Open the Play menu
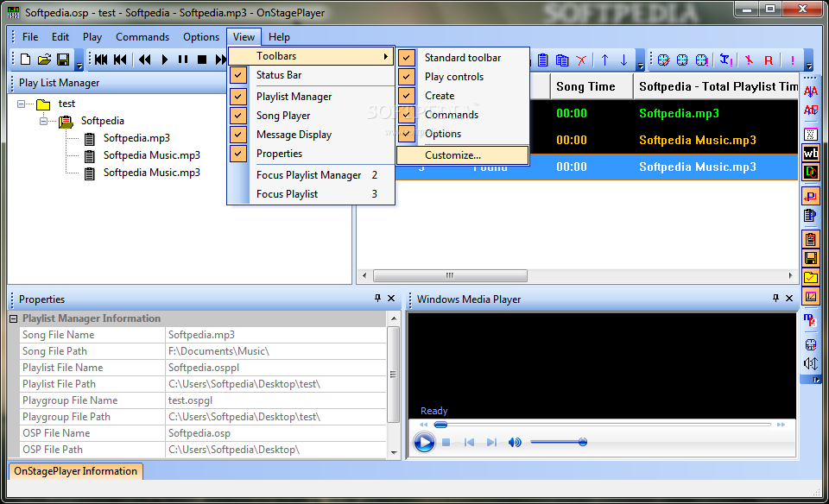The image size is (829, 504). [92, 37]
